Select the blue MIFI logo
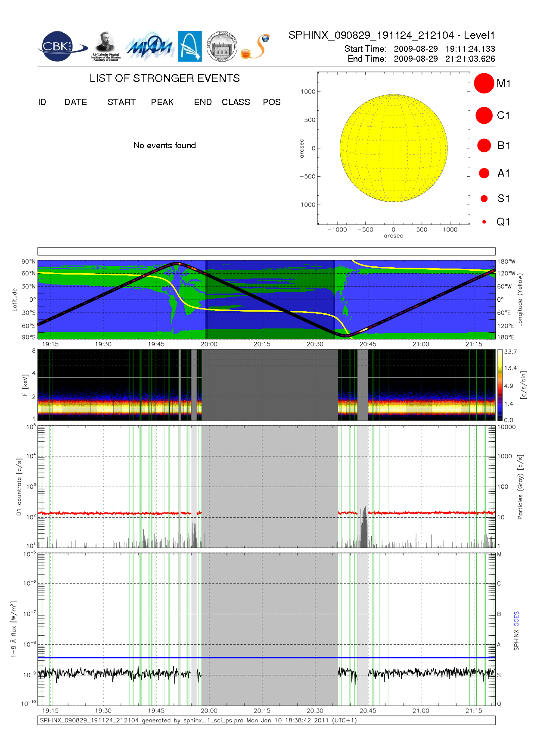The width and height of the screenshot is (534, 756). pyautogui.click(x=149, y=47)
